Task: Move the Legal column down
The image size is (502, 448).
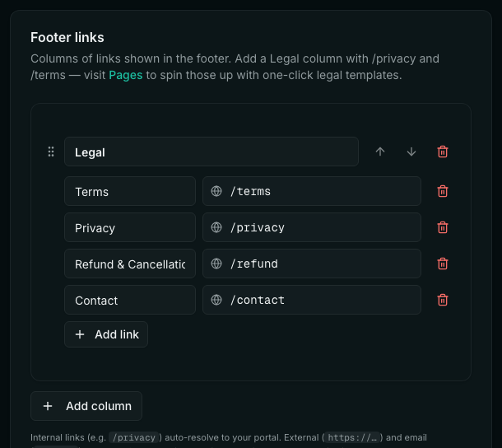Action: pyautogui.click(x=411, y=152)
